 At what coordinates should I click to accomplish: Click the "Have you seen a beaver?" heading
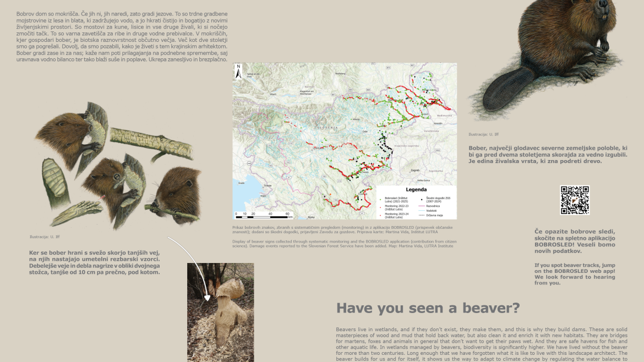(x=428, y=308)
